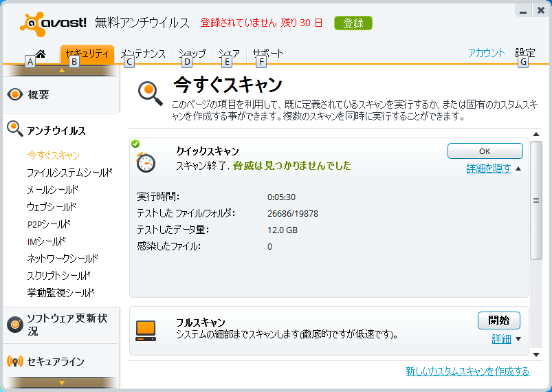Switch to the ショップ tab
Viewport: 552px width, 392px height.
(x=192, y=54)
